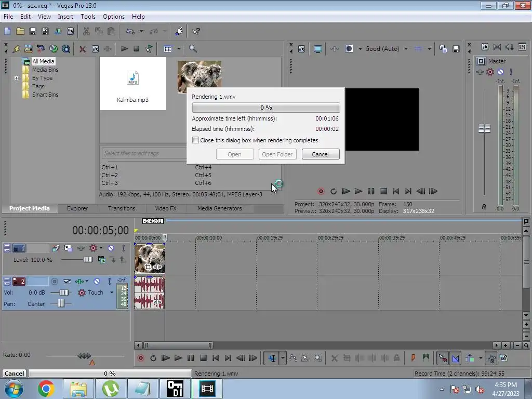Cancel rendering in the Rendering 1.wmv dialog
532x399 pixels.
[x=320, y=154]
